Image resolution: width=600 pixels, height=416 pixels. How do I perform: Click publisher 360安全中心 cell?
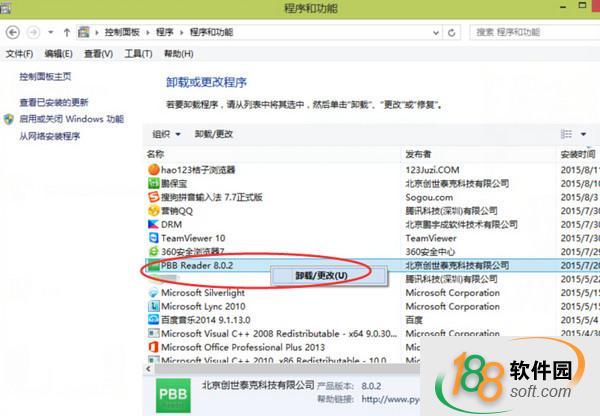point(430,251)
